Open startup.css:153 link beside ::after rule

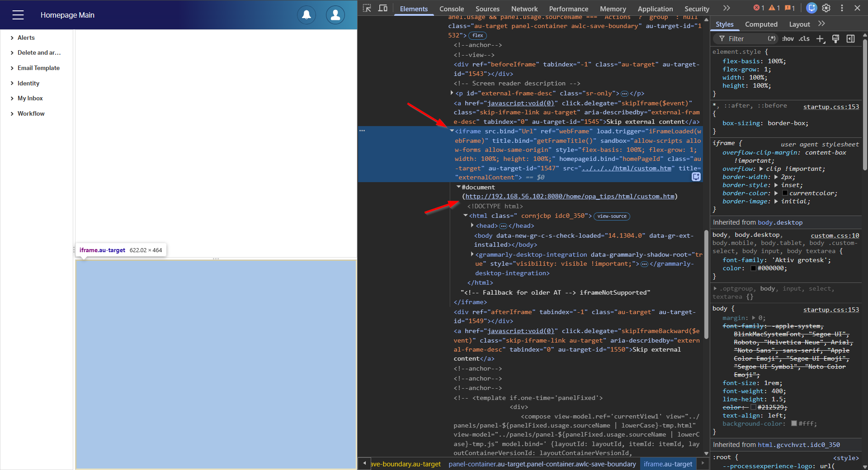(831, 107)
